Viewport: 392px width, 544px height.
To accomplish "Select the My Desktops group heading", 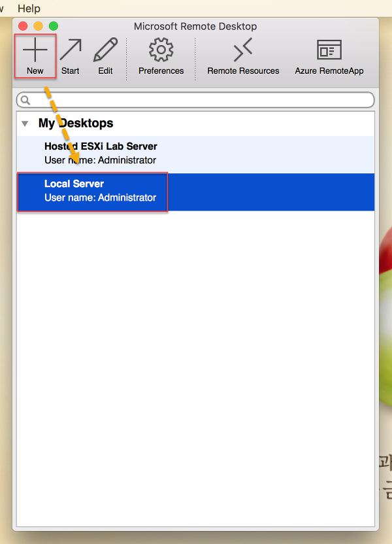I will 76,123.
